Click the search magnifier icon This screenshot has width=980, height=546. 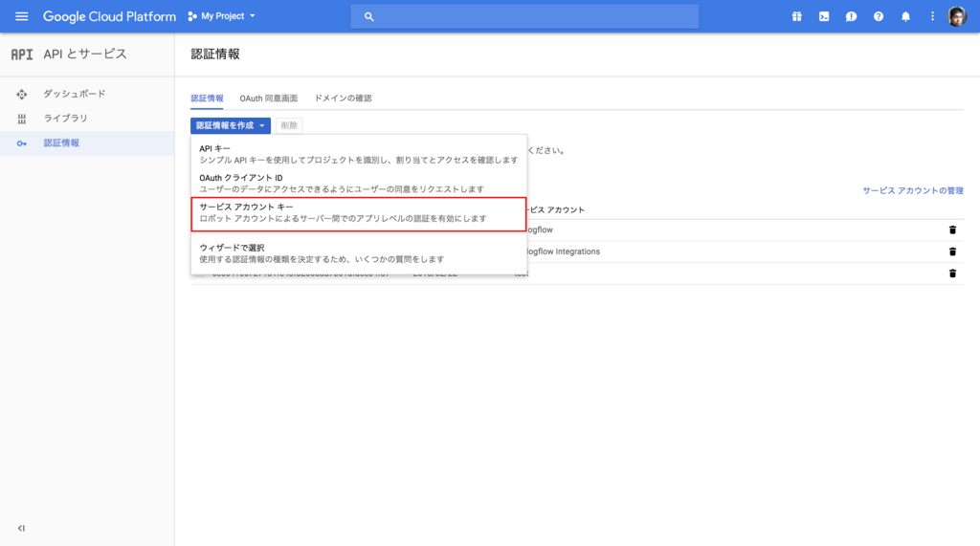coord(368,17)
